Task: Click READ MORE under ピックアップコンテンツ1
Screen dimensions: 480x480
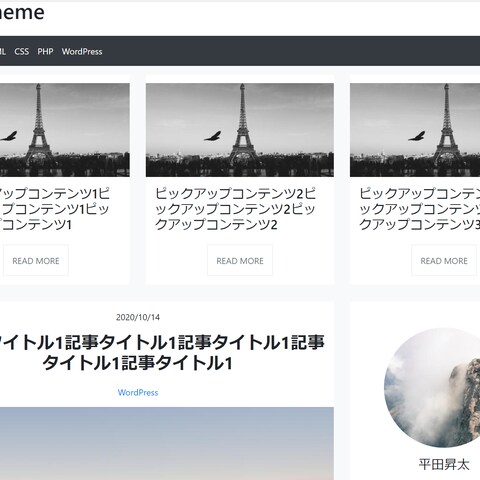Action: (x=36, y=260)
